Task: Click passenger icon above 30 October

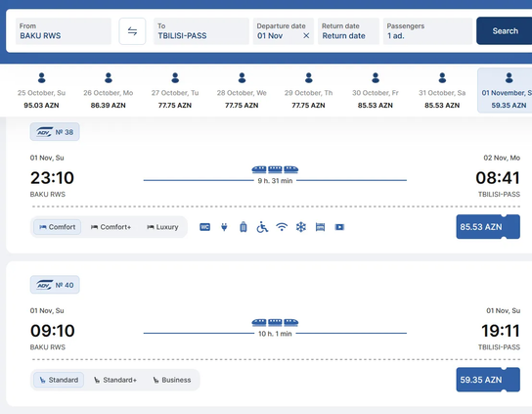Action: [x=376, y=77]
